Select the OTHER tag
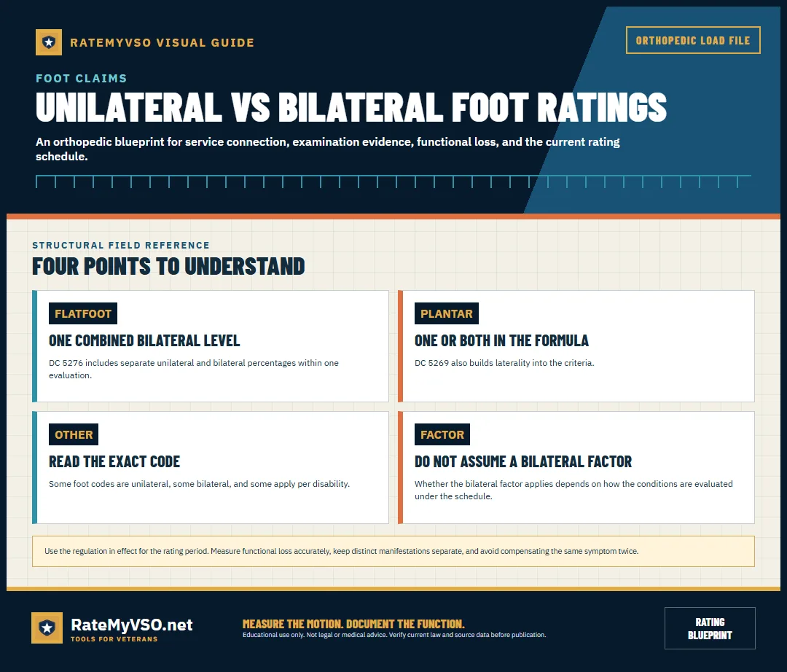The height and width of the screenshot is (672, 787). (74, 434)
